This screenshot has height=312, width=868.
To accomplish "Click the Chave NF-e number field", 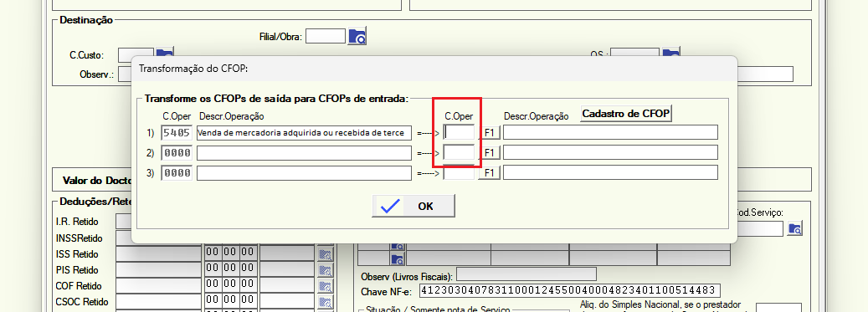I will click(x=569, y=290).
